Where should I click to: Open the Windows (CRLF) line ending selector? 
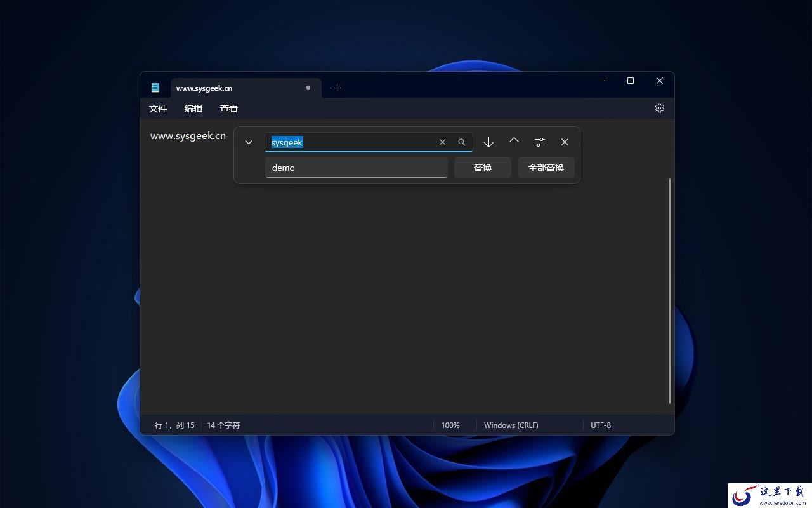(x=511, y=425)
